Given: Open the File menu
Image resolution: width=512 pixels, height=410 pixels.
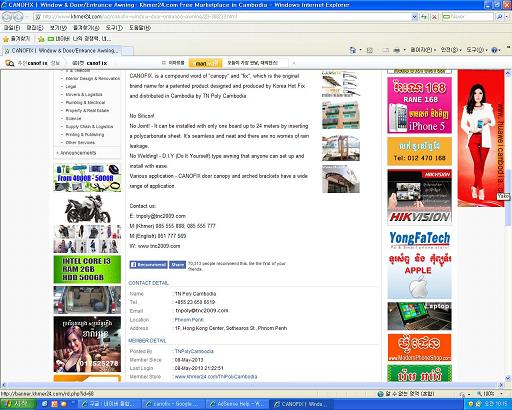Looking at the screenshot, I should pos(12,28).
